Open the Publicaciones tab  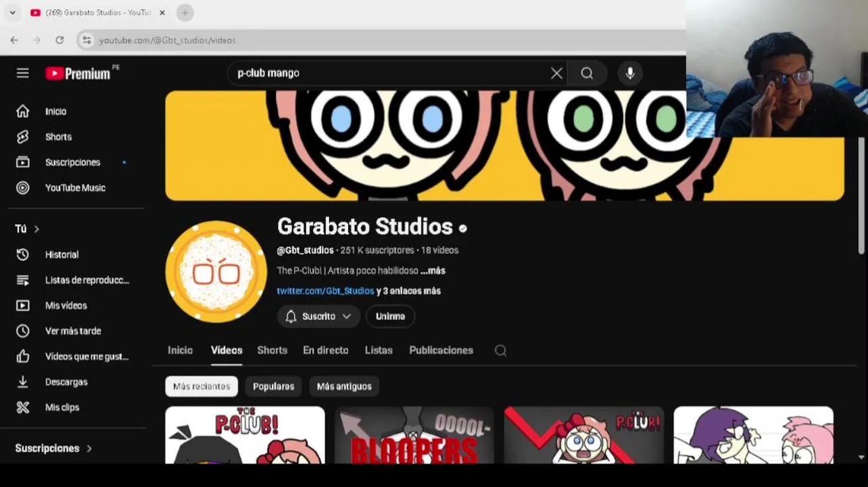pos(441,350)
